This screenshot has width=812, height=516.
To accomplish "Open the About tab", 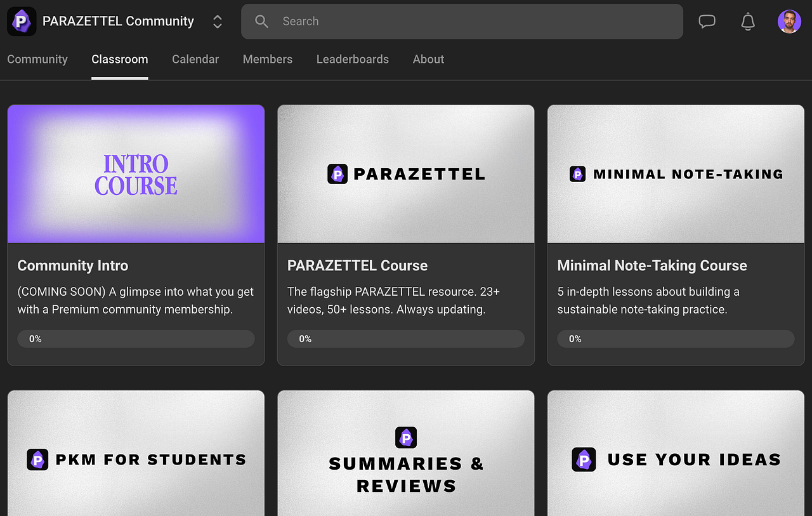I will [x=428, y=59].
